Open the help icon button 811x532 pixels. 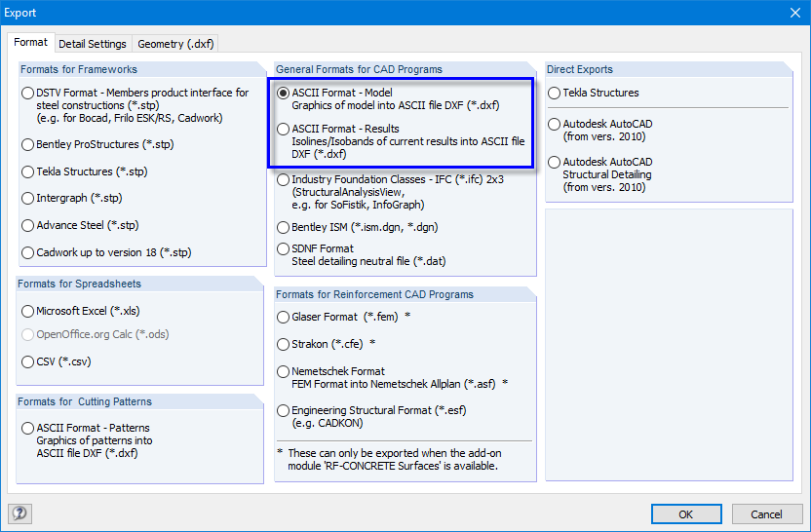[x=20, y=513]
